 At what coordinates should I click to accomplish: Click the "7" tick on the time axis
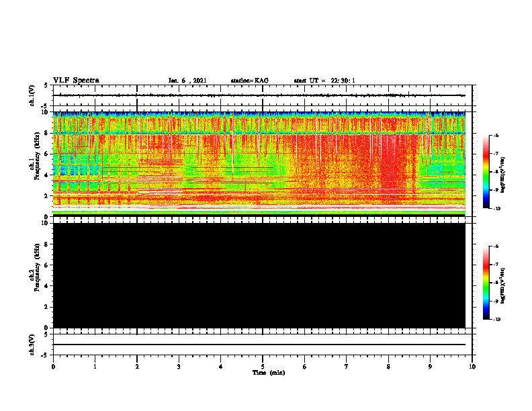347,367
